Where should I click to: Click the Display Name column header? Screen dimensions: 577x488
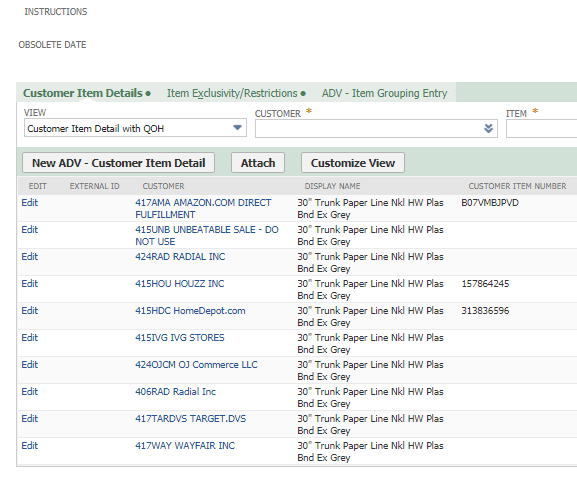coord(332,186)
